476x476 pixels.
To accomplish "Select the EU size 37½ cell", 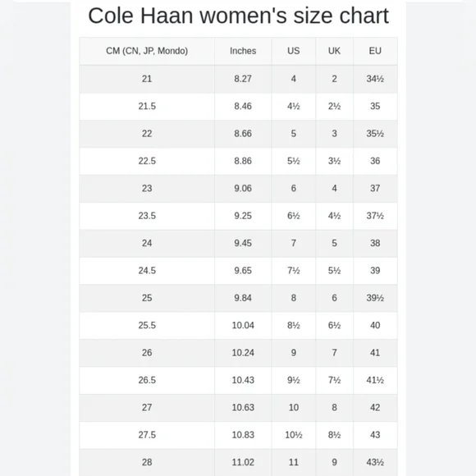I will pos(375,216).
